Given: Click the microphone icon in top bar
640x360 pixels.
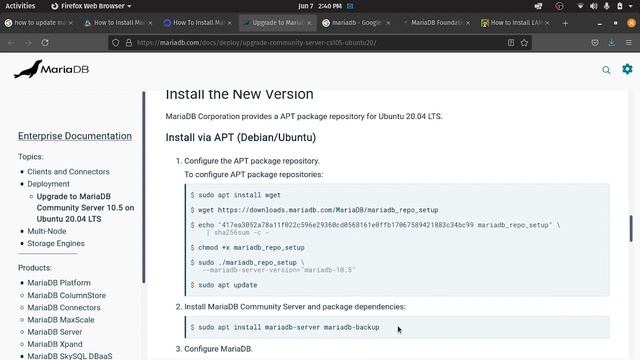Looking at the screenshot, I should pos(607,6).
